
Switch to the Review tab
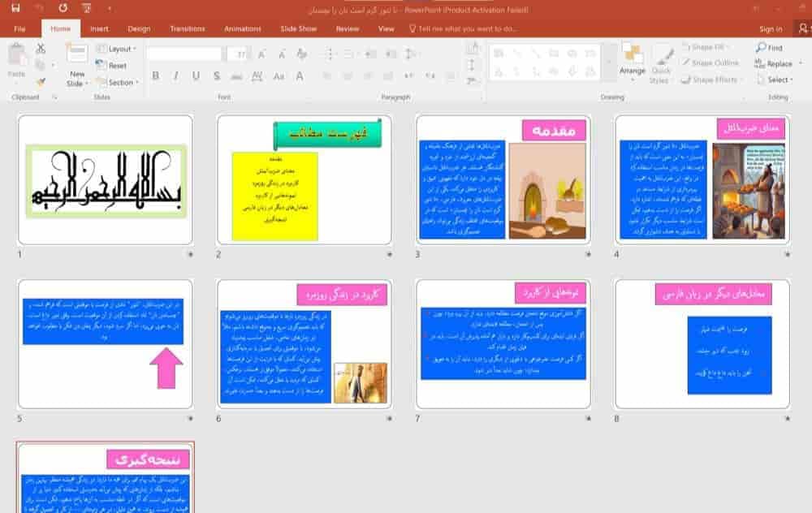pos(348,29)
